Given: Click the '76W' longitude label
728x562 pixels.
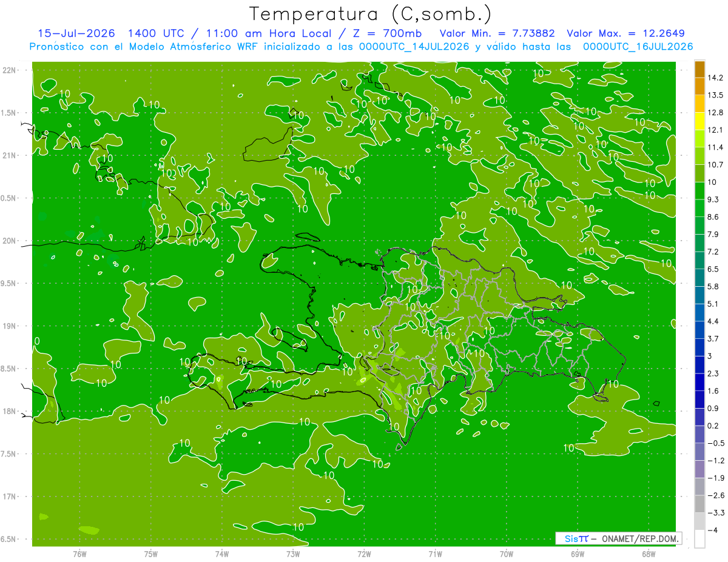Looking at the screenshot, I should click(x=79, y=554).
